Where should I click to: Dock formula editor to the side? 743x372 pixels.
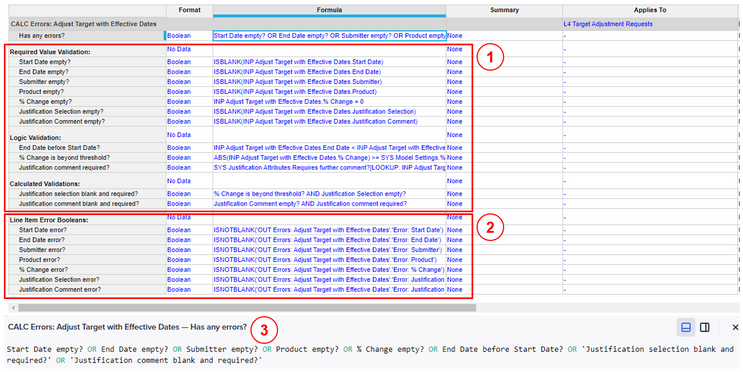pyautogui.click(x=705, y=327)
